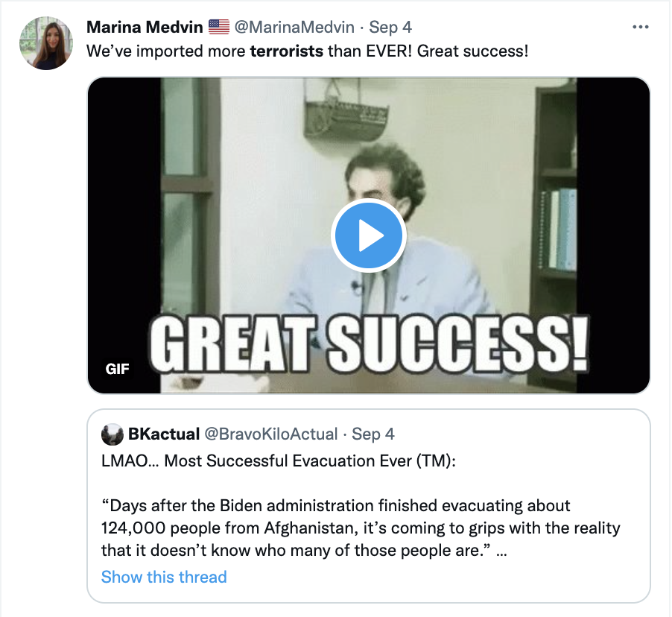Viewport: 672px width, 617px height.
Task: Click the main tweet text ending 'Great success!'
Action: point(307,52)
